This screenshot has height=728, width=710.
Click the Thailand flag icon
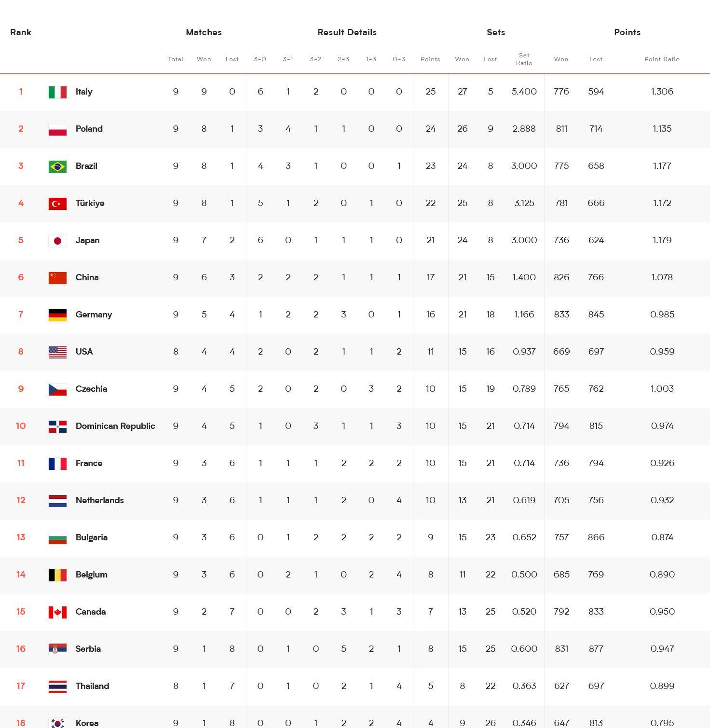pos(57,686)
